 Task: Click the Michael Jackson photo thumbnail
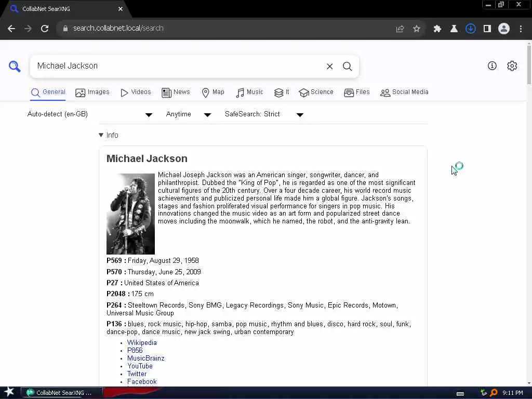click(130, 214)
